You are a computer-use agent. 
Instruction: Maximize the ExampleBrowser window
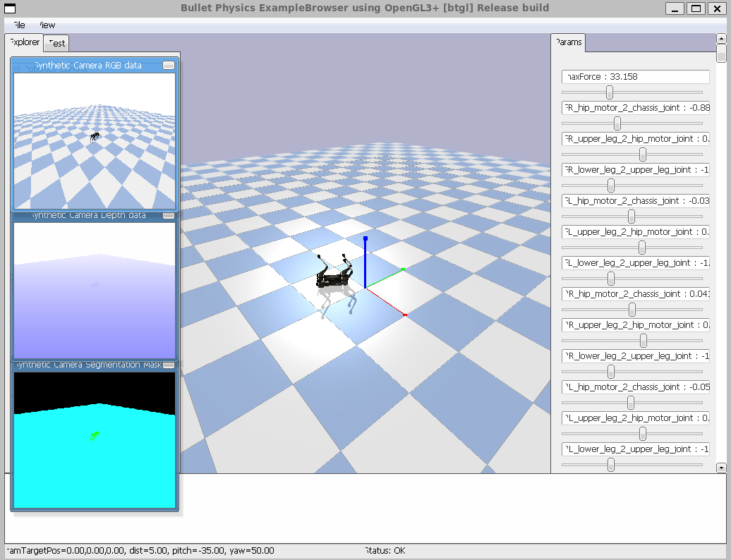coord(696,8)
